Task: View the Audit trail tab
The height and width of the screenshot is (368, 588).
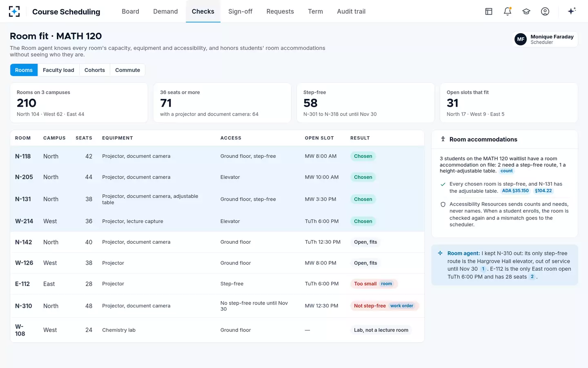Action: (x=351, y=11)
